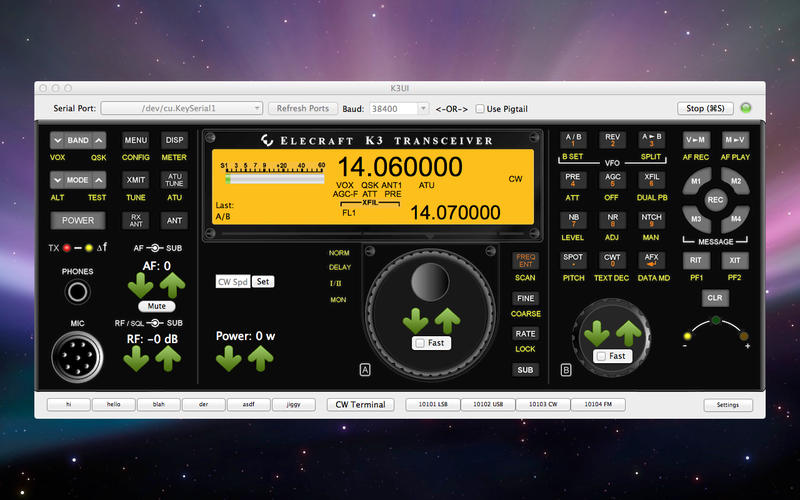Increase AF gain with green up arrow
Viewport: 800px width, 500px height.
coord(172,286)
